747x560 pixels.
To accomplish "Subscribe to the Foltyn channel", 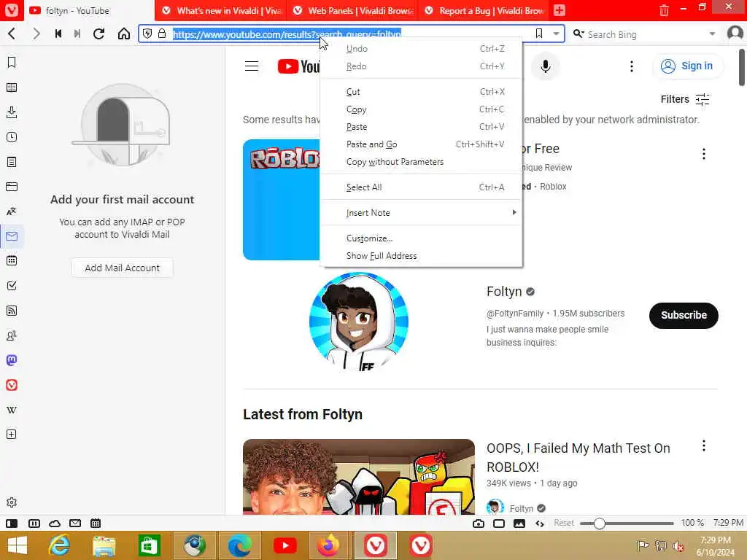I will pyautogui.click(x=684, y=315).
